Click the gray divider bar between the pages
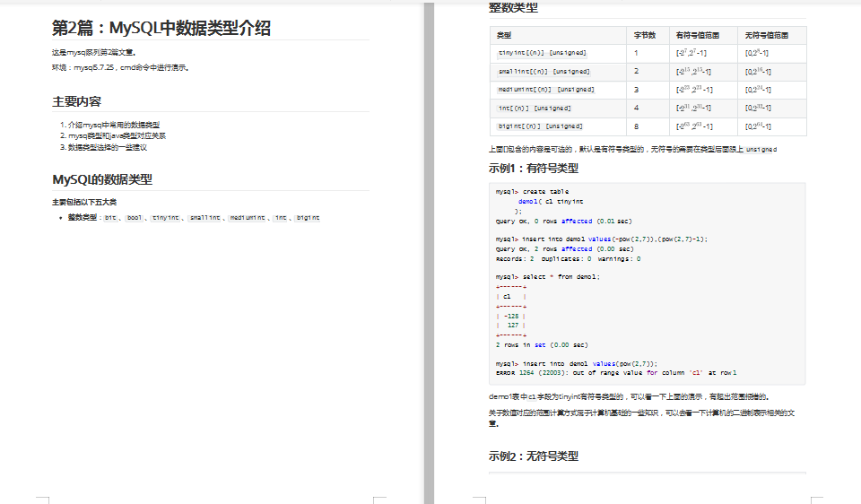 point(429,253)
